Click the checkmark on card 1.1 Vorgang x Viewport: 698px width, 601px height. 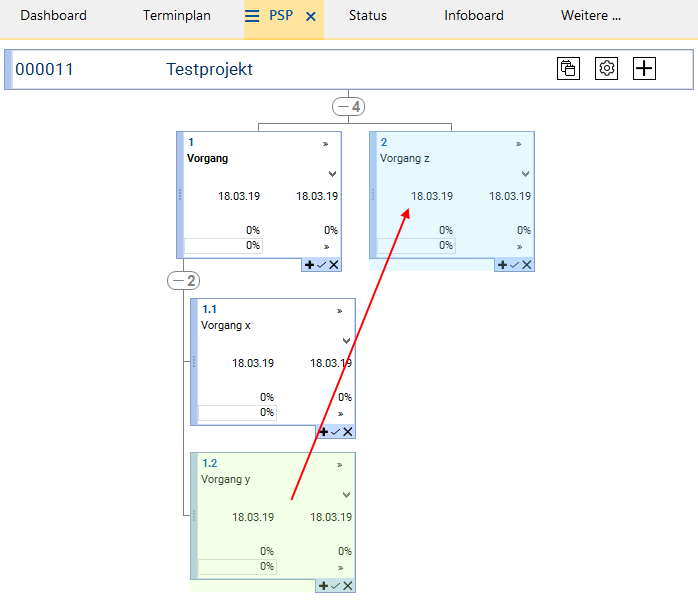pos(336,432)
